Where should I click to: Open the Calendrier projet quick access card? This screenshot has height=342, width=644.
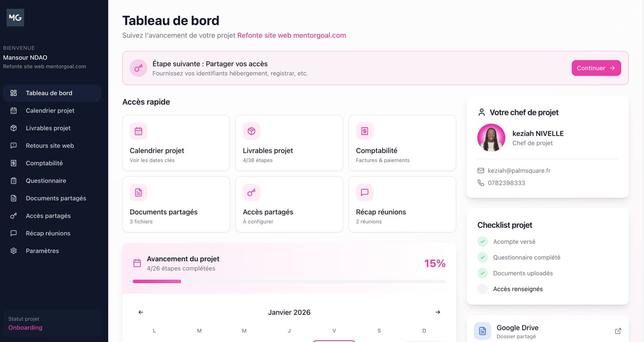[x=176, y=143]
